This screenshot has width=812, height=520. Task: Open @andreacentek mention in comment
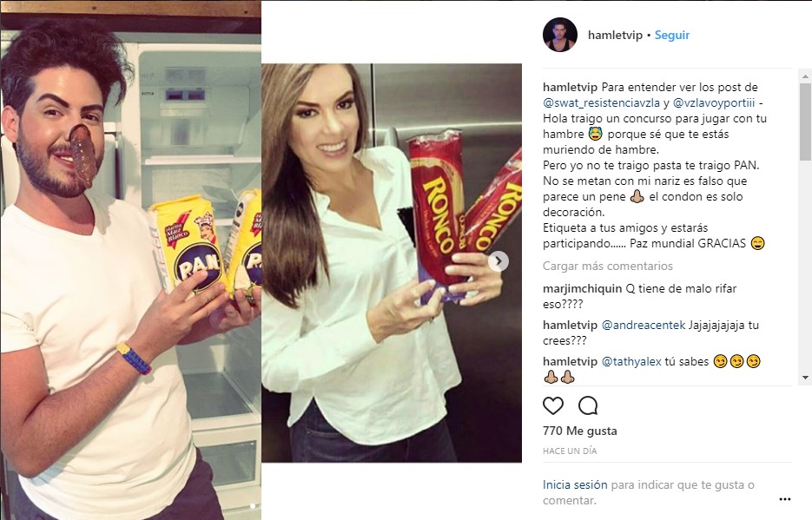coord(644,325)
